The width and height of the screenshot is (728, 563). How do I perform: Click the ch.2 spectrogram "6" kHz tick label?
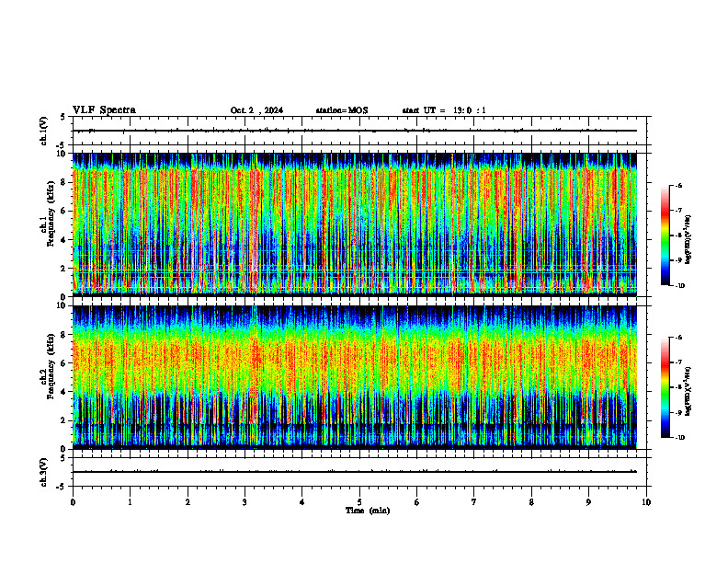point(63,363)
